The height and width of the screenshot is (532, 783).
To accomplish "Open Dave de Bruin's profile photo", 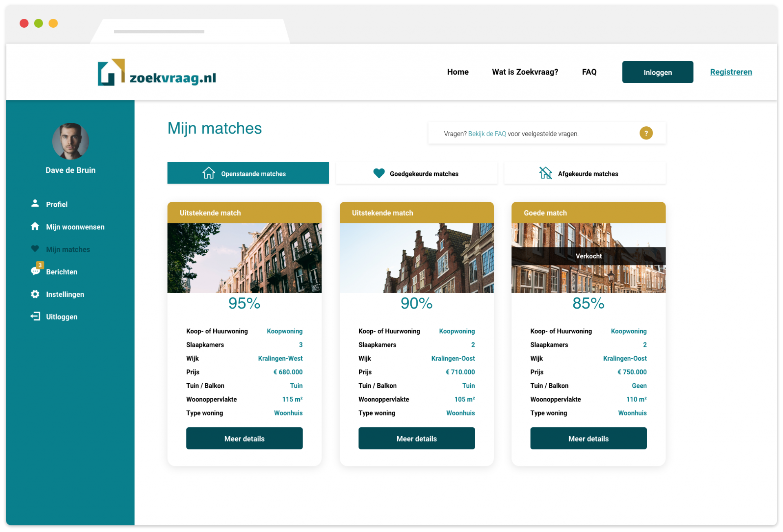I will pyautogui.click(x=71, y=141).
